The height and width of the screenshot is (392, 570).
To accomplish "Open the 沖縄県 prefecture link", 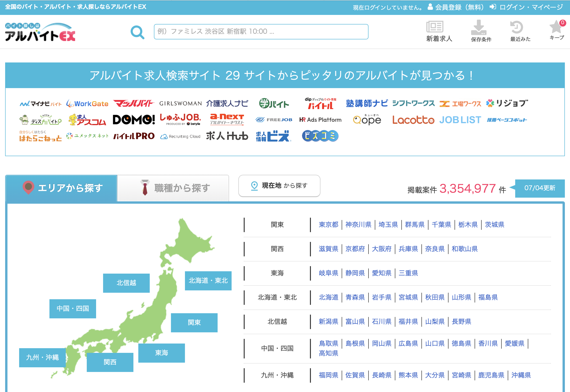I will tap(521, 375).
